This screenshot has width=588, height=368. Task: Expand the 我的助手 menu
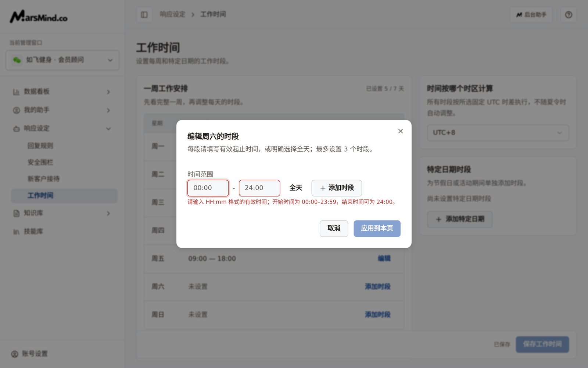click(x=62, y=110)
